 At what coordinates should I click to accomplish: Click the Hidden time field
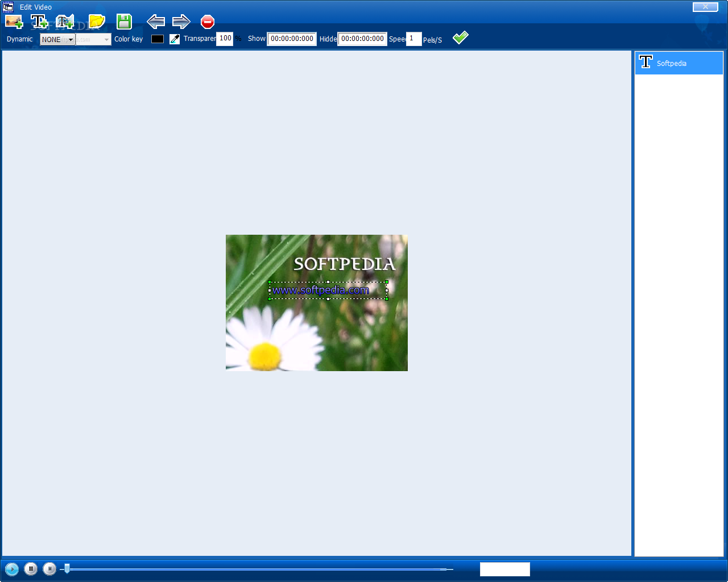pos(362,39)
